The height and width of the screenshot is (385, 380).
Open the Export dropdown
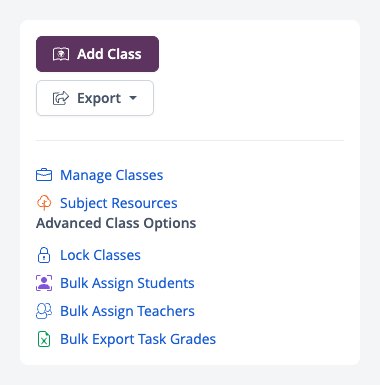point(95,98)
